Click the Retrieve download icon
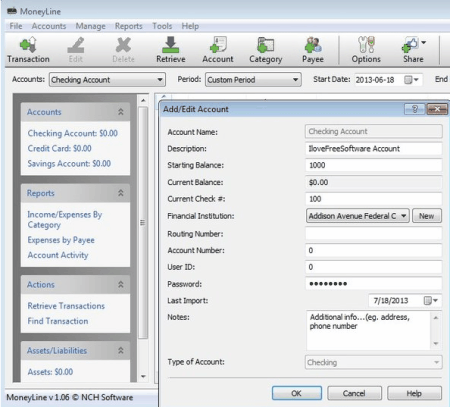The height and width of the screenshot is (407, 450). pos(171,45)
